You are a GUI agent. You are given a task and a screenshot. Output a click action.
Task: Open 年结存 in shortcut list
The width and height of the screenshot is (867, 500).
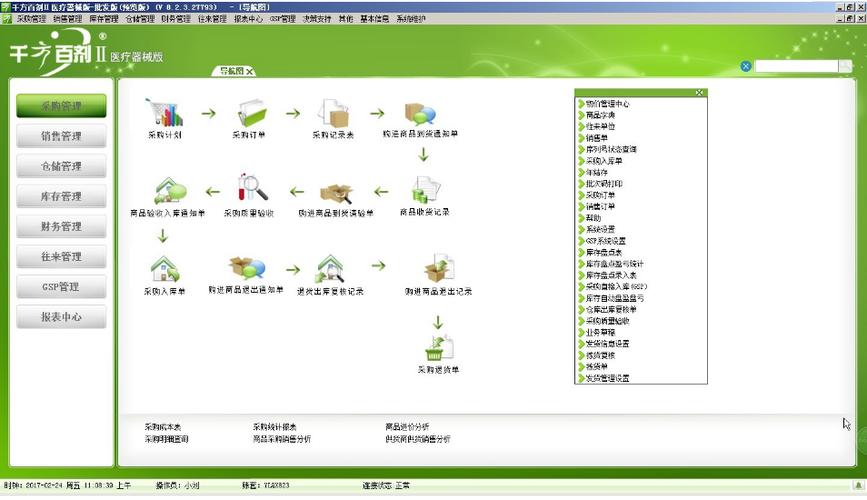tap(596, 173)
